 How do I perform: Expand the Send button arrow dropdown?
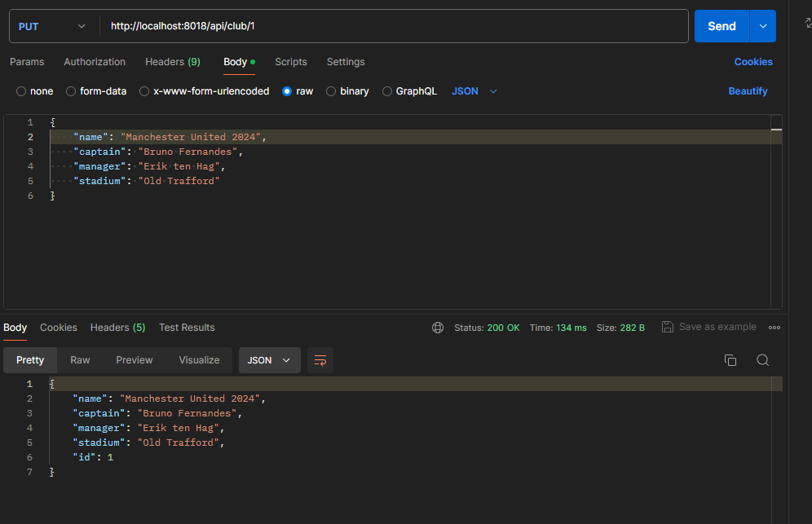pyautogui.click(x=763, y=26)
